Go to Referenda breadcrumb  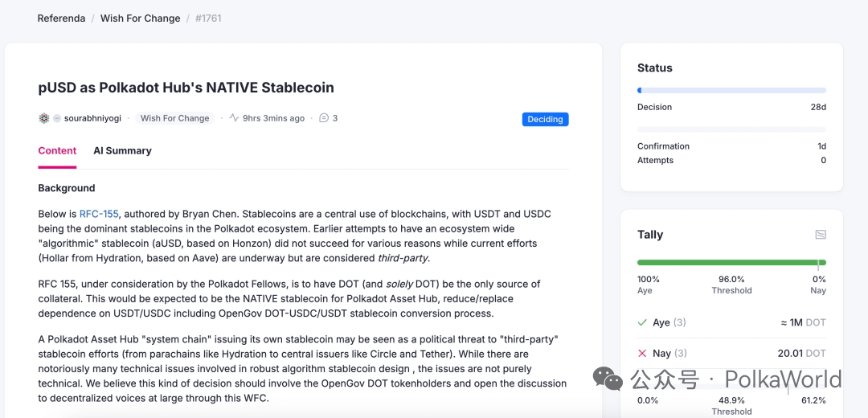tap(61, 18)
